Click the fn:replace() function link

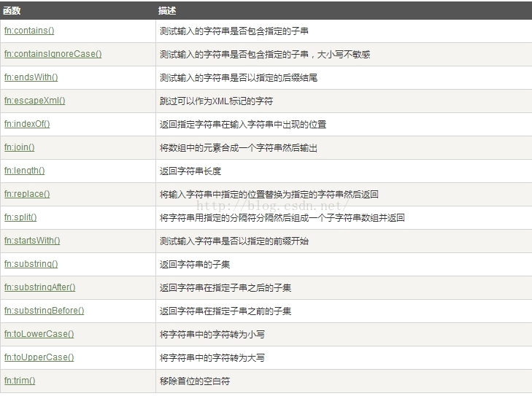[x=27, y=194]
